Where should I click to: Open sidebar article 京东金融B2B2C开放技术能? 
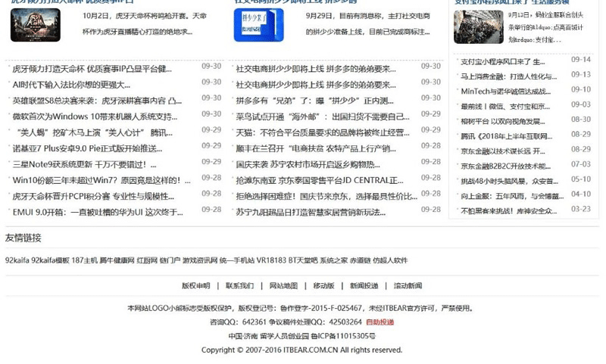point(505,166)
